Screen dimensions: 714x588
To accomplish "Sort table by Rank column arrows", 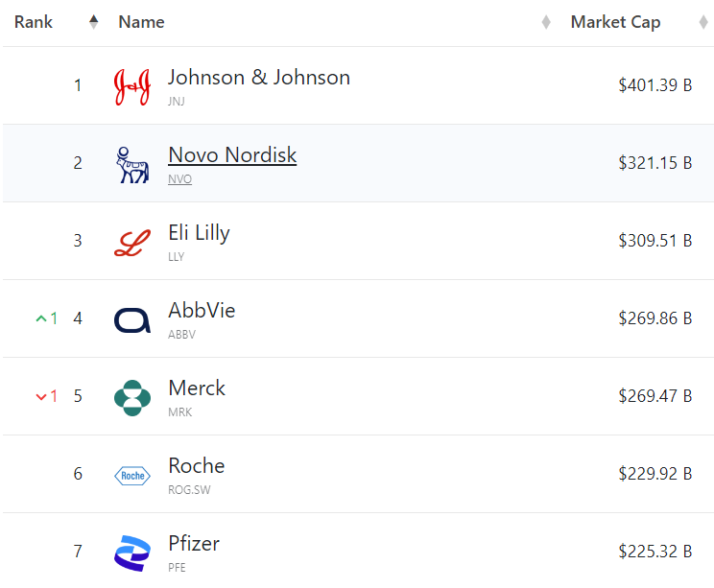I will click(93, 22).
